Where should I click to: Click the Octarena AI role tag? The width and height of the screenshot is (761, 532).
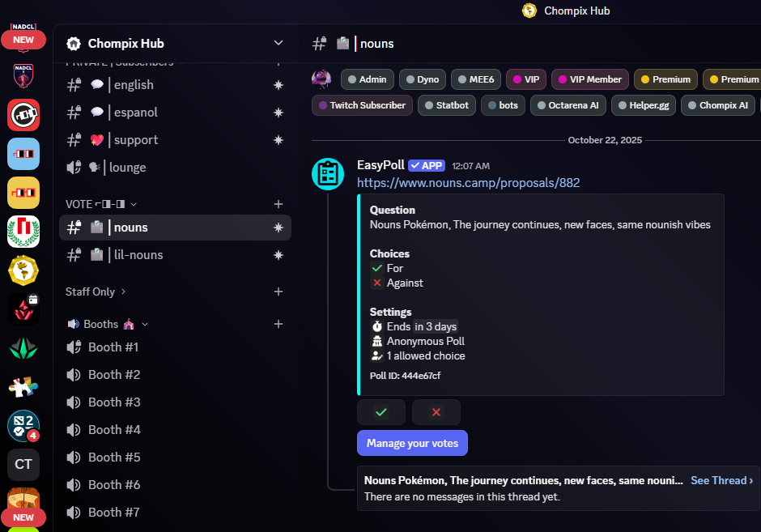(568, 105)
